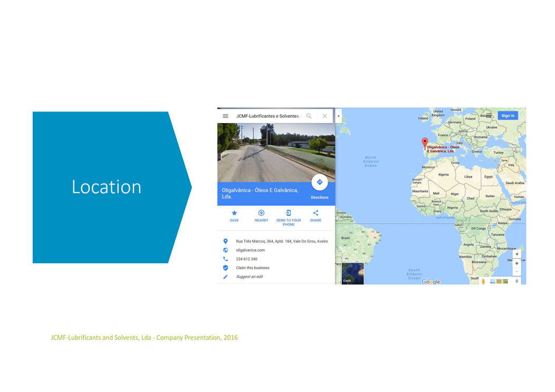Image resolution: width=555 pixels, height=392 pixels.
Task: Show your location on the map
Action: [516, 254]
